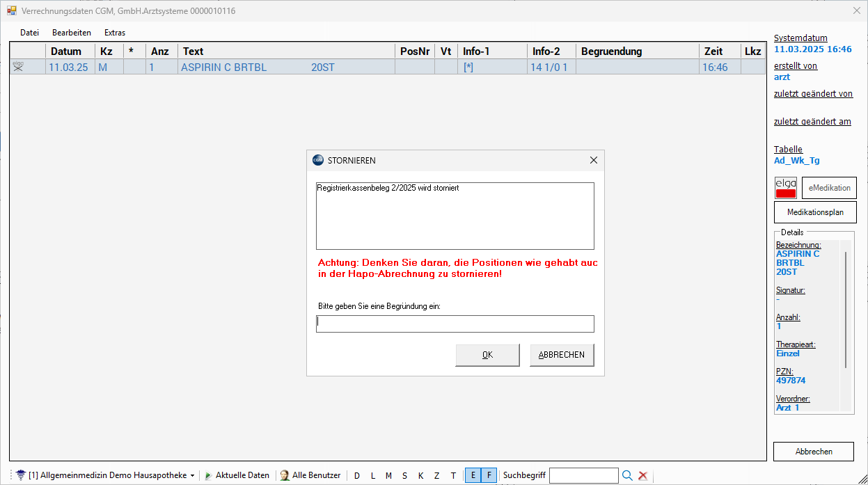Toggle the M category filter
Image resolution: width=868 pixels, height=485 pixels.
pyautogui.click(x=388, y=475)
